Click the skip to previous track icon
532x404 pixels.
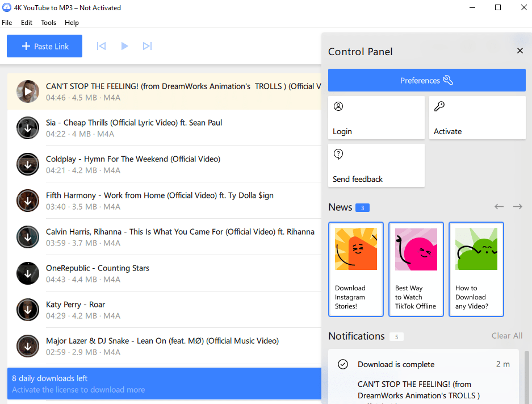pyautogui.click(x=101, y=46)
